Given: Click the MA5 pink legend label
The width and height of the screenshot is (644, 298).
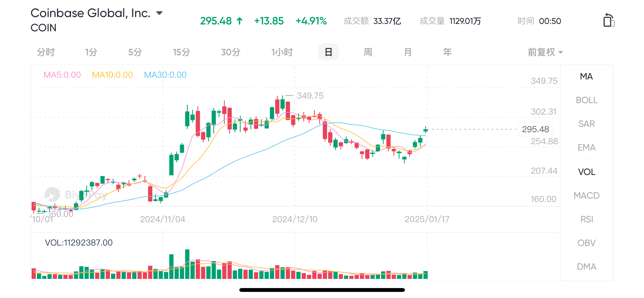Looking at the screenshot, I should pyautogui.click(x=62, y=75).
